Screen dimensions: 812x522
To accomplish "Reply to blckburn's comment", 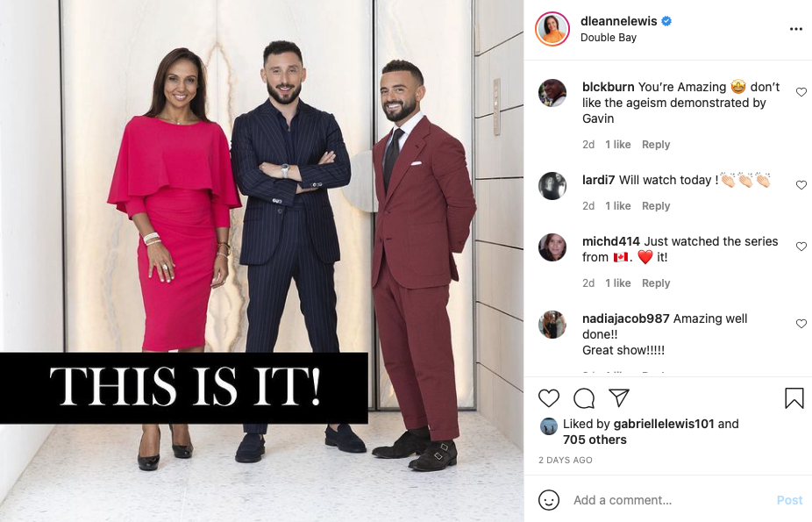I will tap(656, 145).
